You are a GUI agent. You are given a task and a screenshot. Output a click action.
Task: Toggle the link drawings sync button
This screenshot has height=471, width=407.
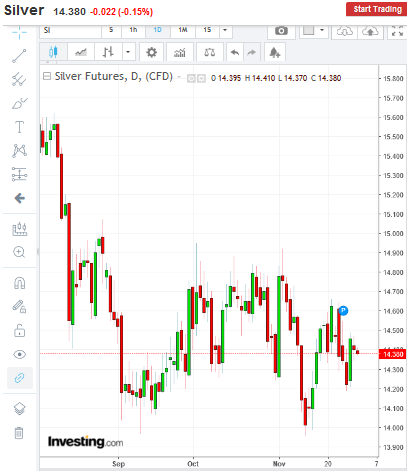point(20,378)
